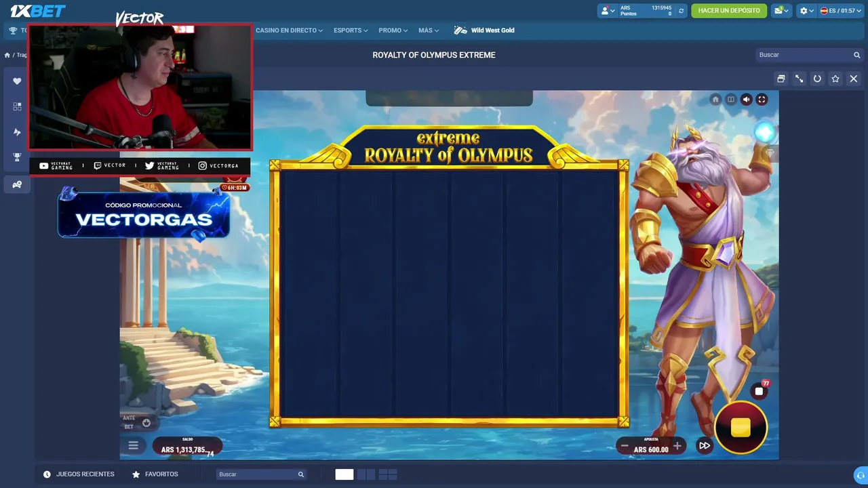Open game in a separate window
The image size is (868, 488).
(x=781, y=79)
